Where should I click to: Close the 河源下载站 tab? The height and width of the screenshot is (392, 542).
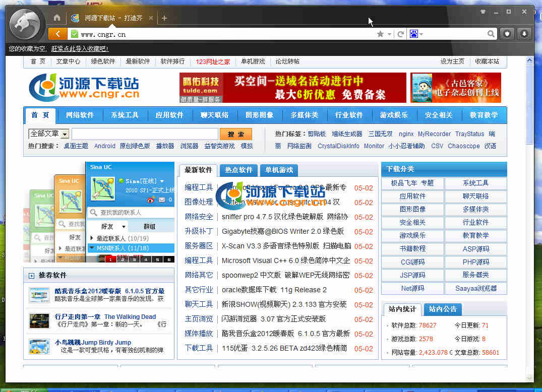click(x=151, y=18)
